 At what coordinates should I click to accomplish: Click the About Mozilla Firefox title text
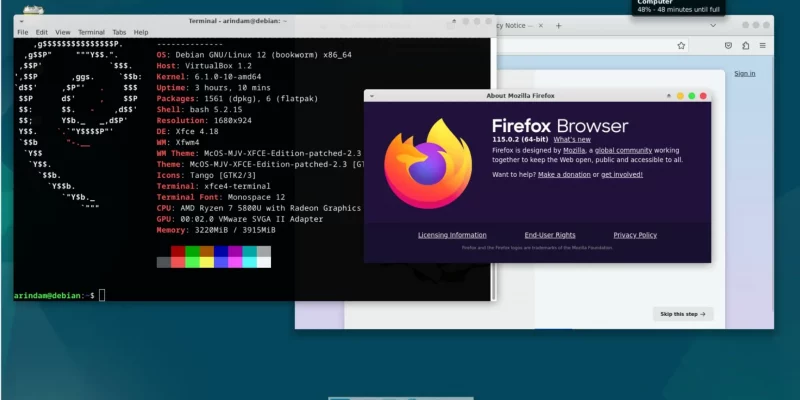coord(520,96)
